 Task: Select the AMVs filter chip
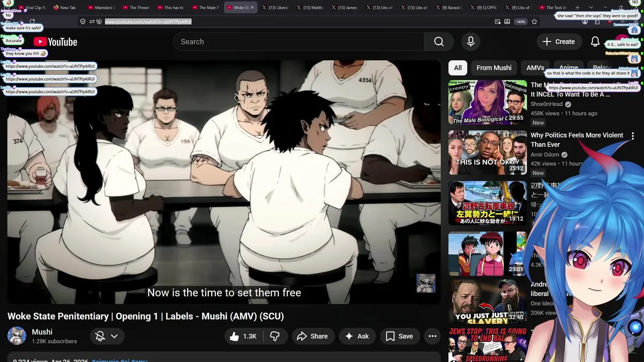(535, 68)
